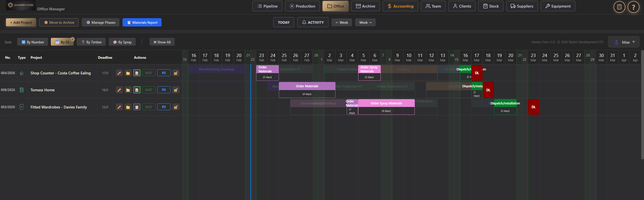Viewport: 644px width, 200px height.
Task: Open the help question mark icon
Action: pyautogui.click(x=633, y=7)
